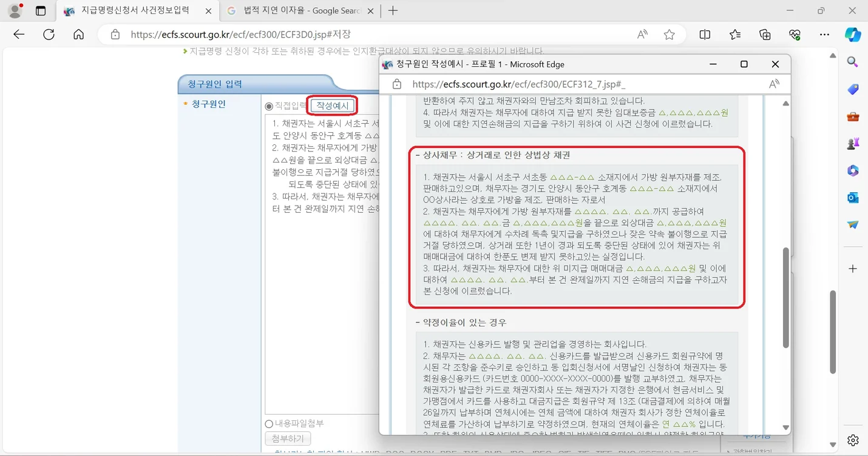Activate Read aloud icon in main address bar

tap(642, 35)
